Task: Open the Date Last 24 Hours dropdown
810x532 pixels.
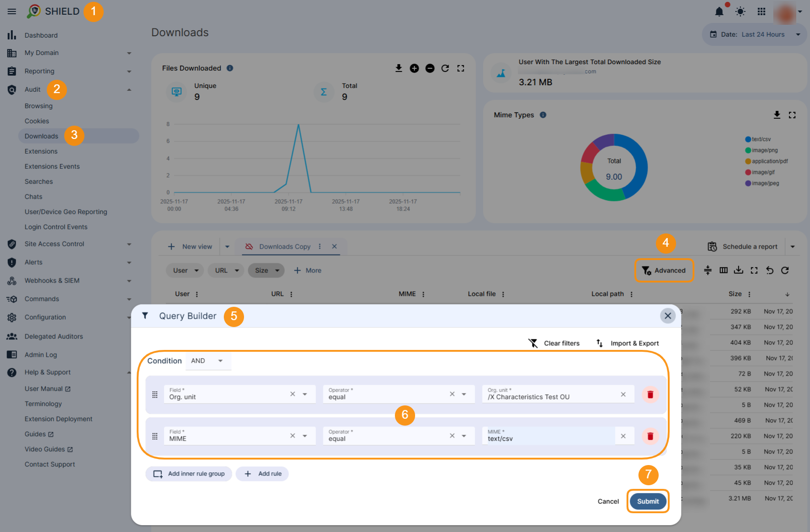Action: [754, 34]
